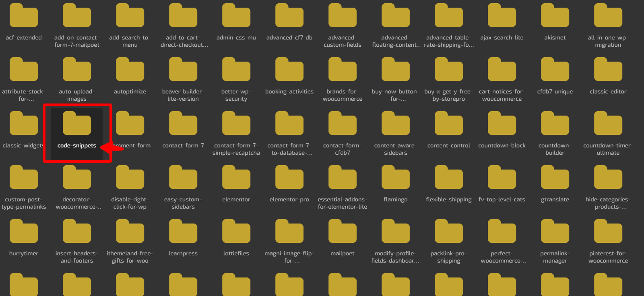Select the hide-categories-products folder icon
The image size is (644, 296).
[x=608, y=177]
